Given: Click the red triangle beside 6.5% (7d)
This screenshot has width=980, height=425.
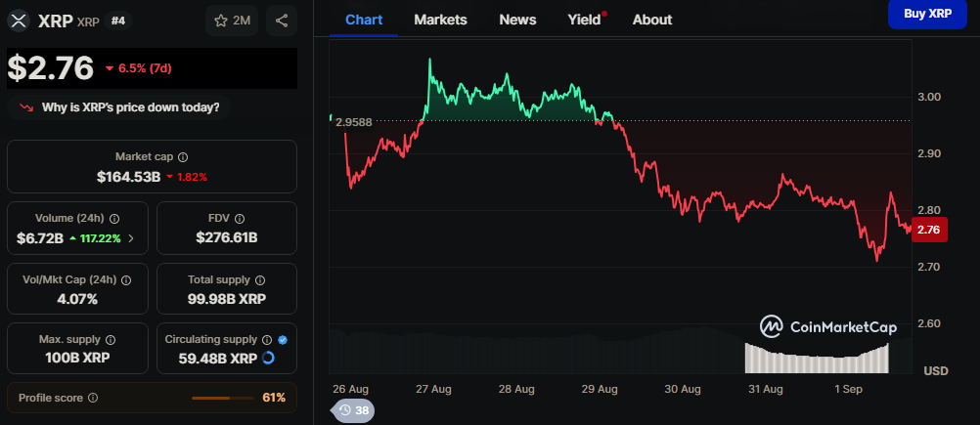Looking at the screenshot, I should coord(110,68).
